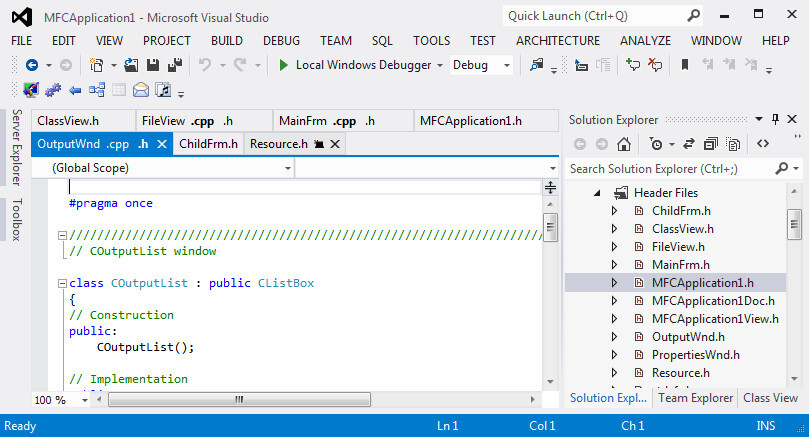Switch to the Team Explorer panel tab
The image size is (809, 437).
(695, 398)
